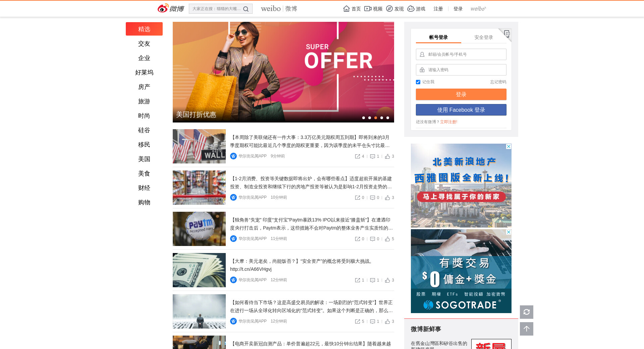Select the 硅谷 category
Image resolution: width=644 pixels, height=349 pixels.
coord(144,130)
